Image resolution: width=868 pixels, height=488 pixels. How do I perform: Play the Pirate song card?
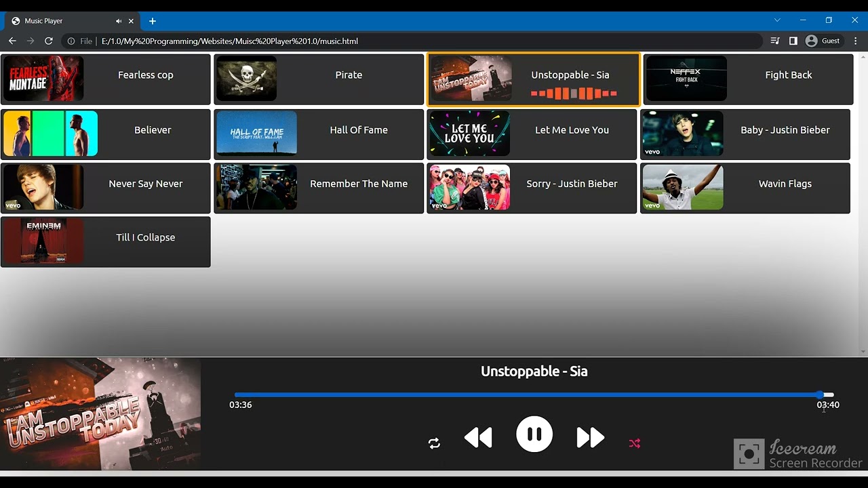pos(319,79)
